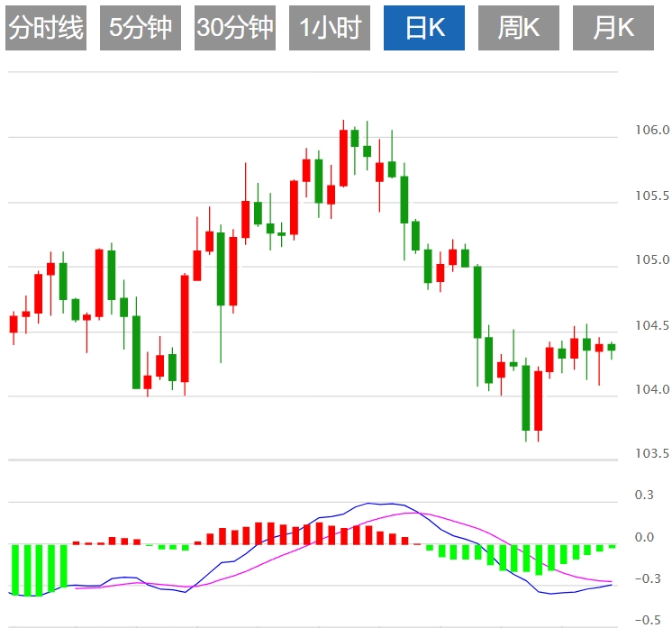Image resolution: width=672 pixels, height=628 pixels.
Task: Select the rightmost candlestick on the chart
Action: [x=612, y=347]
